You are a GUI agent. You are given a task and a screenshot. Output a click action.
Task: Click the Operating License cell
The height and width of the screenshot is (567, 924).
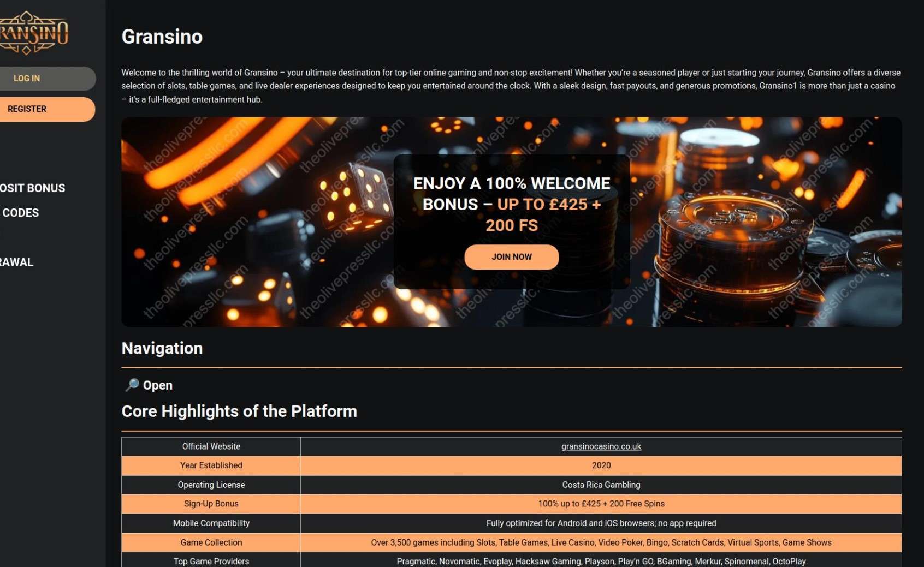pyautogui.click(x=211, y=485)
